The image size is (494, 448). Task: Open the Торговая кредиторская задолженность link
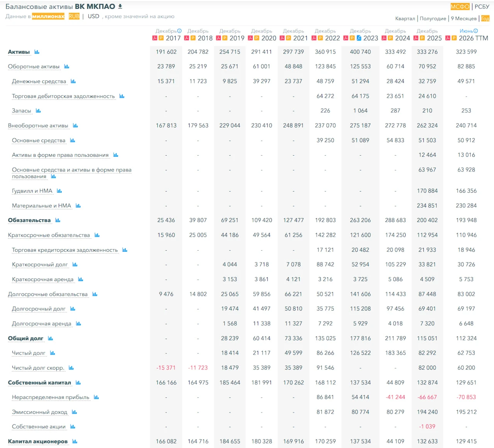point(65,250)
